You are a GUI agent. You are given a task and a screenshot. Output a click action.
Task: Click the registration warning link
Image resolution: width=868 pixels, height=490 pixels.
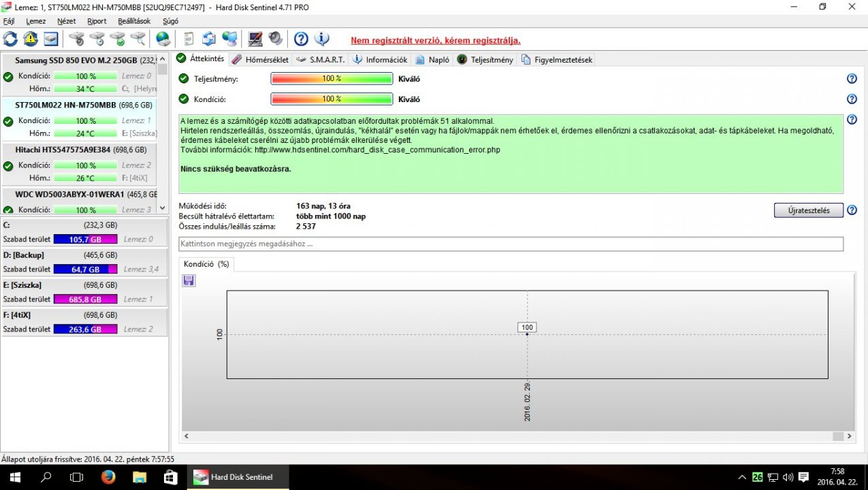(x=435, y=40)
